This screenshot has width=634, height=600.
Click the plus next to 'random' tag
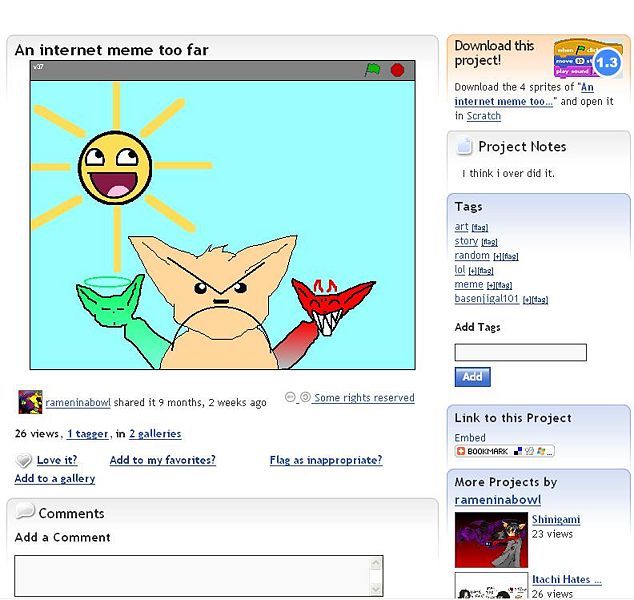pyautogui.click(x=497, y=257)
